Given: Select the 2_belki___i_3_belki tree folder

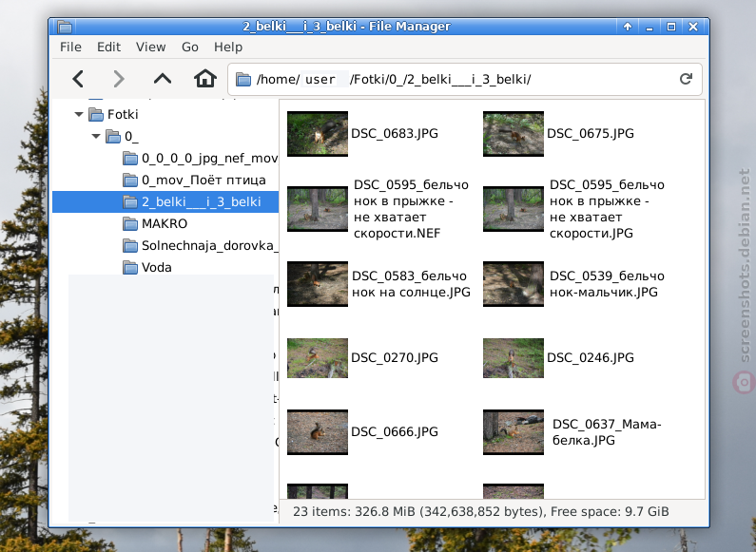Looking at the screenshot, I should point(165,201).
